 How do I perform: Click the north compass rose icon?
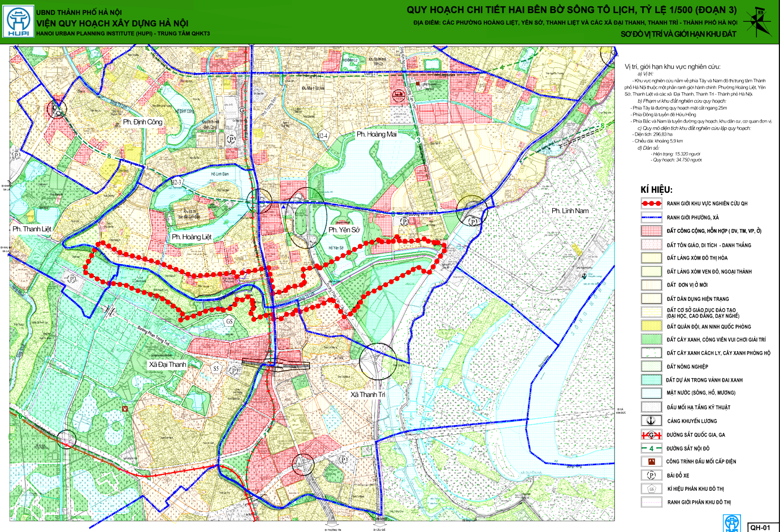[758, 22]
